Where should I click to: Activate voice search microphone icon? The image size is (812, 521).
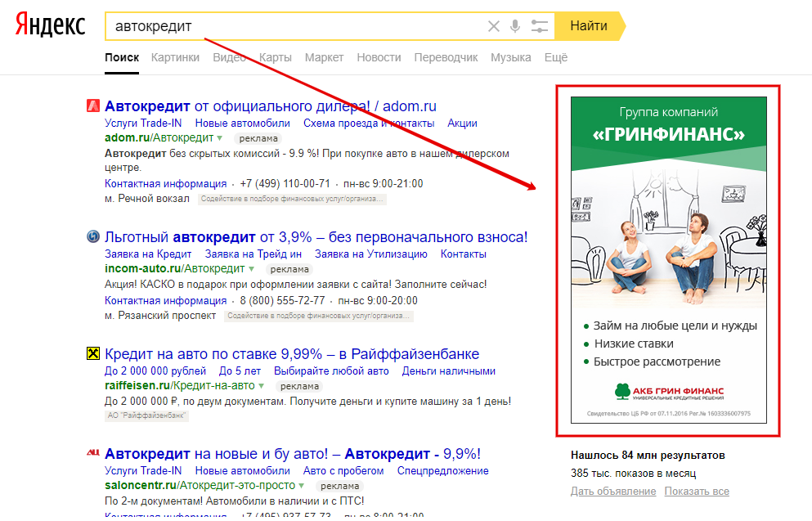pos(514,26)
